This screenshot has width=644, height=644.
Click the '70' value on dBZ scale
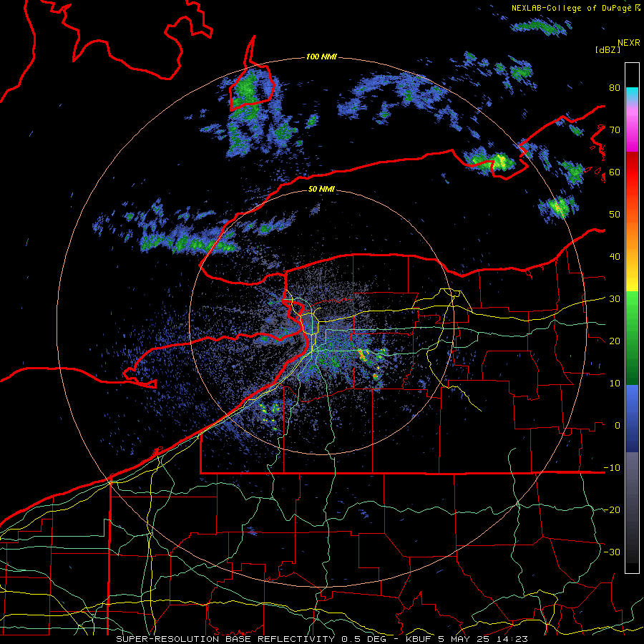pyautogui.click(x=615, y=130)
